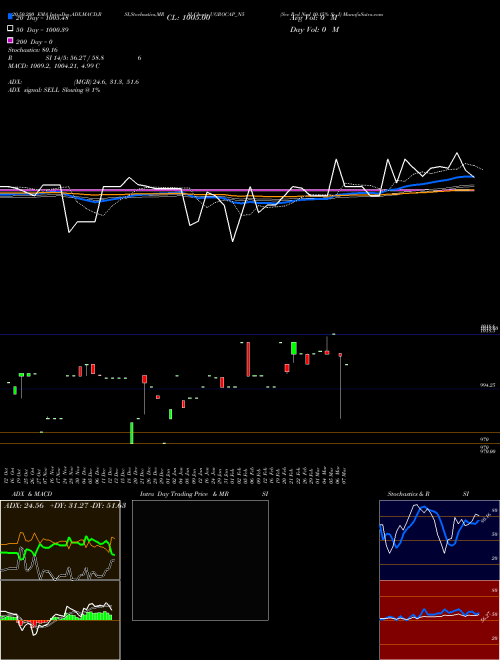Click the red RSI chart panel

(x=439, y=620)
